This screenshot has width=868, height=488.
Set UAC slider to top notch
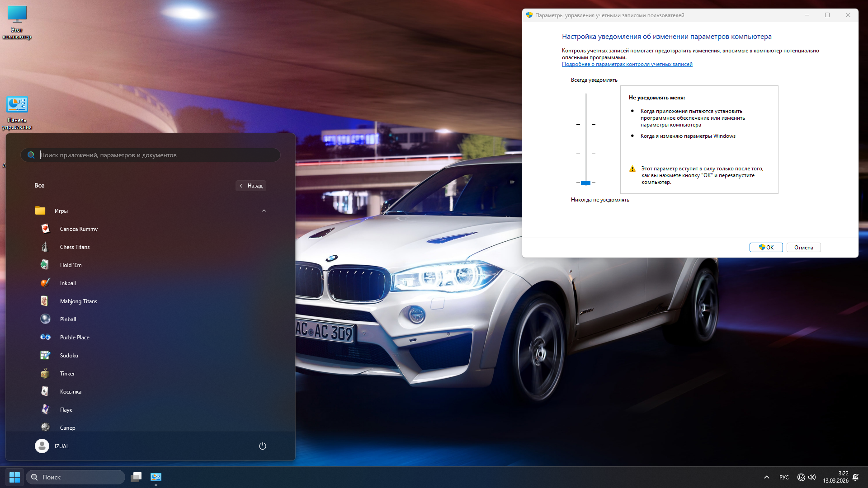585,96
